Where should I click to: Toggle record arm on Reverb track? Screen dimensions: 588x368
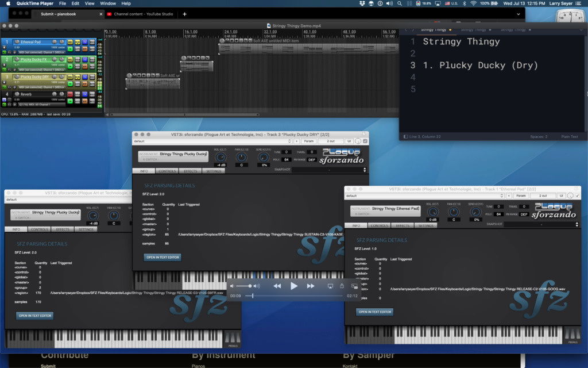(x=70, y=94)
